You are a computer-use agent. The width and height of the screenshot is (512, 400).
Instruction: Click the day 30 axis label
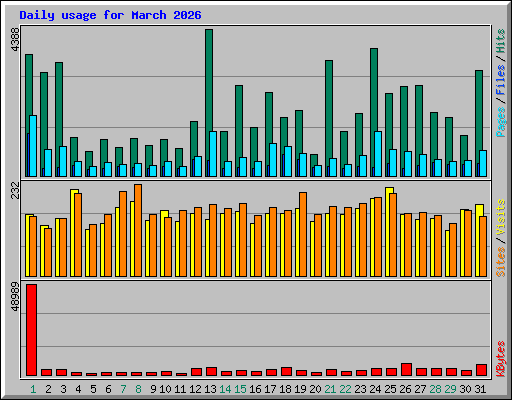point(465,389)
